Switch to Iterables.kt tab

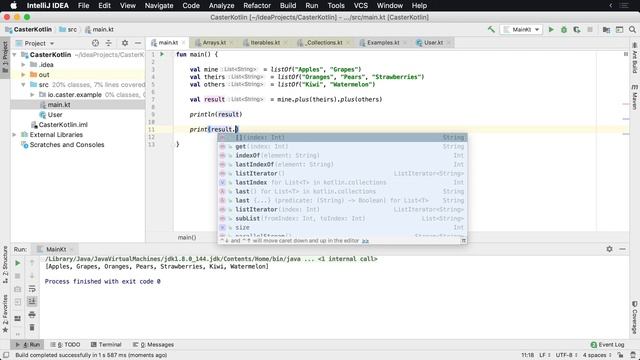265,42
